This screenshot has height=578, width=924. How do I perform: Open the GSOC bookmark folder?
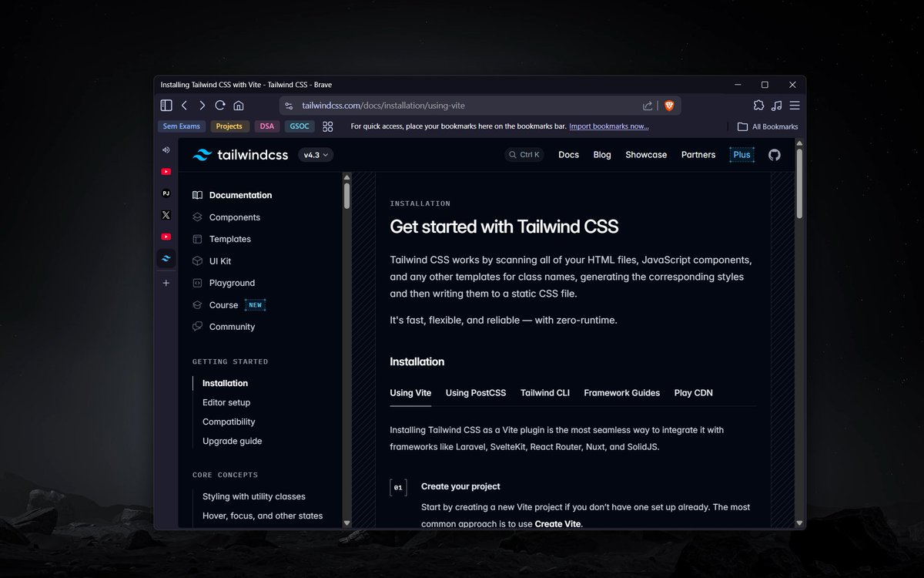[x=300, y=126]
